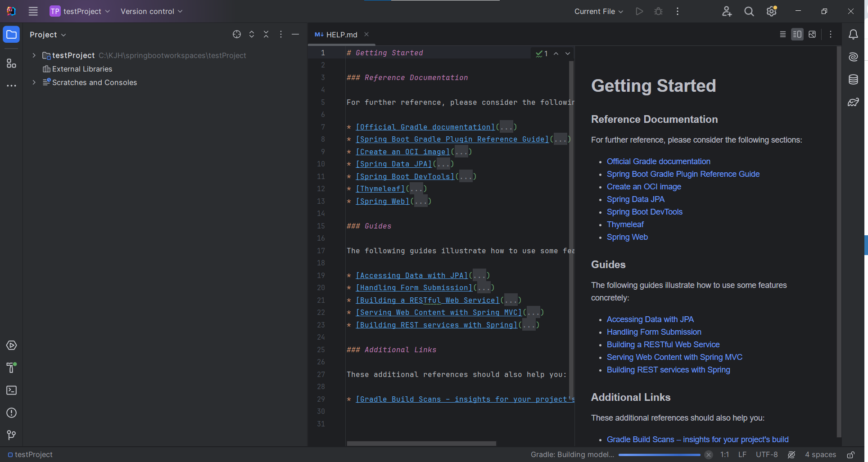
Task: Go to previous highlighted problem
Action: [x=556, y=54]
